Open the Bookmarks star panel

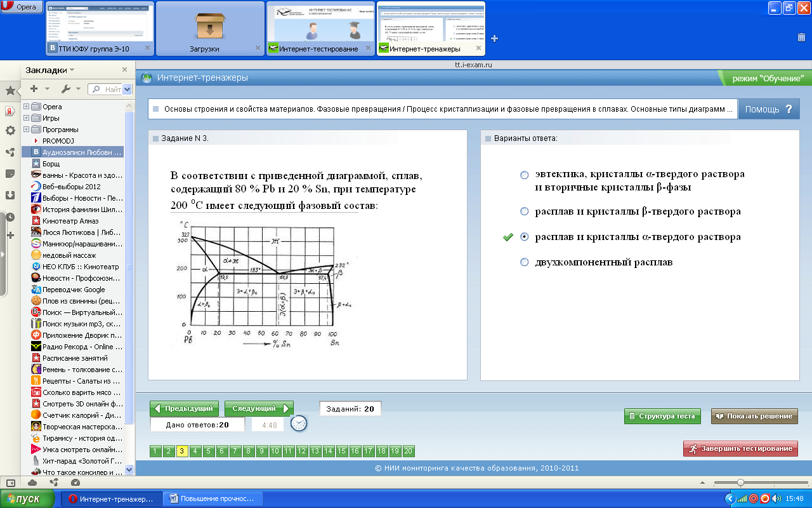point(10,90)
